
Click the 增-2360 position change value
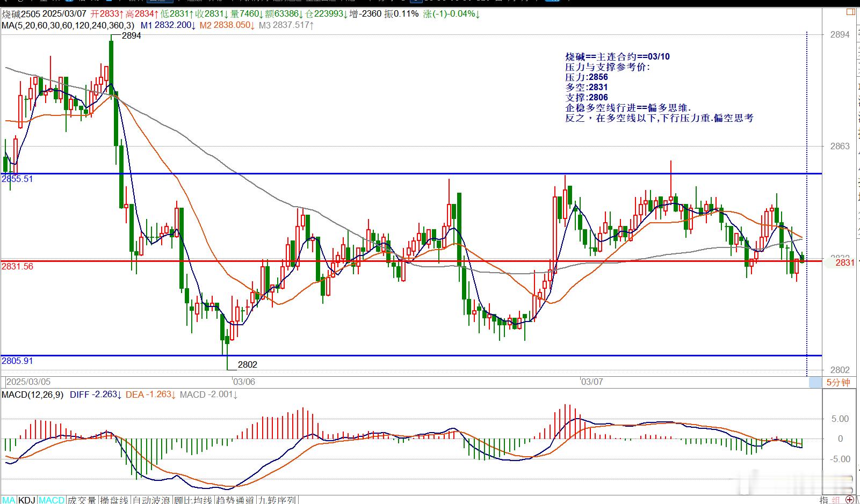tap(365, 14)
